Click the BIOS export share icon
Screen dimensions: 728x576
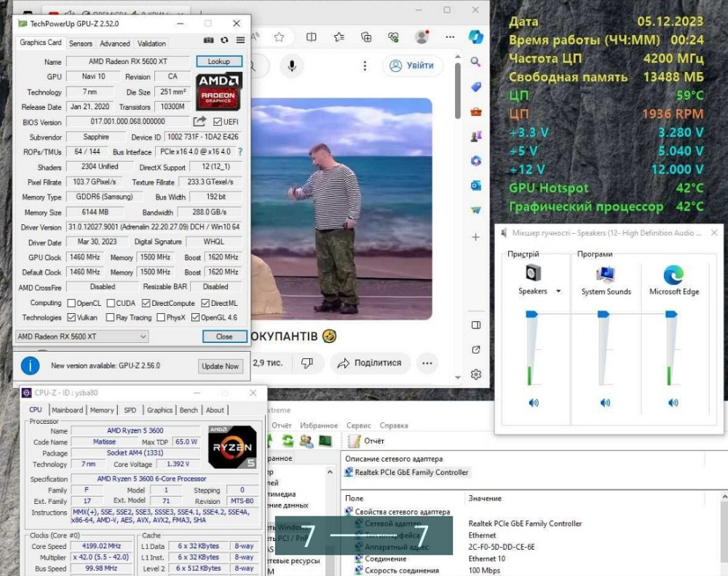pos(199,122)
